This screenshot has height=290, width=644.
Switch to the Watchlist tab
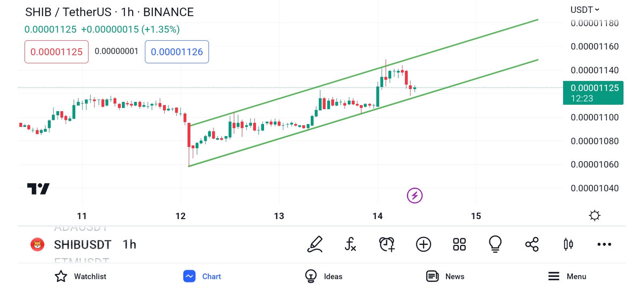click(x=80, y=277)
